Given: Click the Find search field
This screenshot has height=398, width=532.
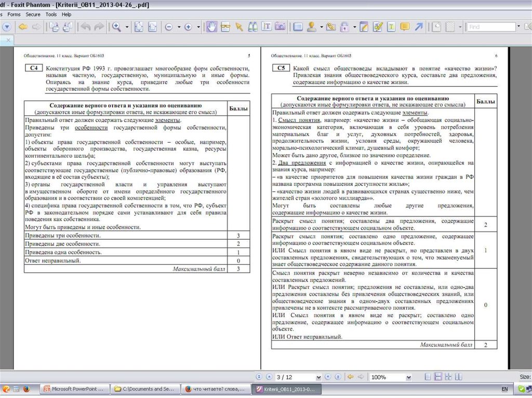Looking at the screenshot, I should (490, 26).
